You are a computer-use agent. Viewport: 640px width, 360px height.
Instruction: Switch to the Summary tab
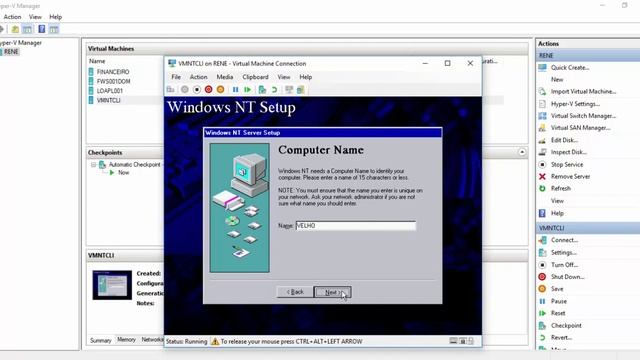click(100, 340)
